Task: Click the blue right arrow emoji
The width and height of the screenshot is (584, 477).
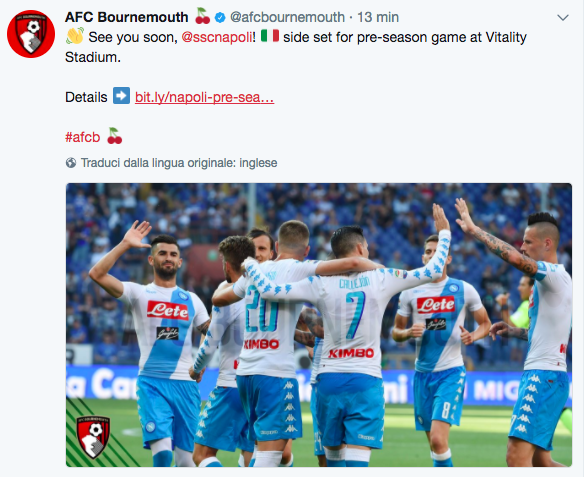Action: click(121, 96)
